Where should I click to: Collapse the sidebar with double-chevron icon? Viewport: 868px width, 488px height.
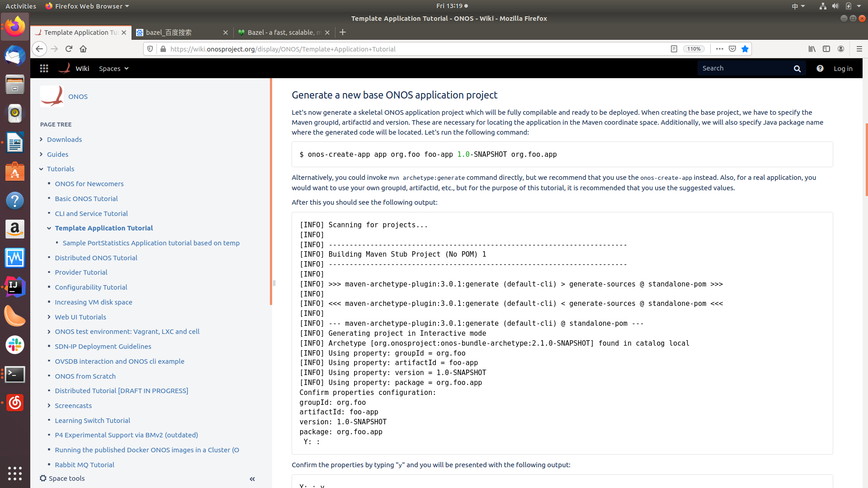(252, 479)
